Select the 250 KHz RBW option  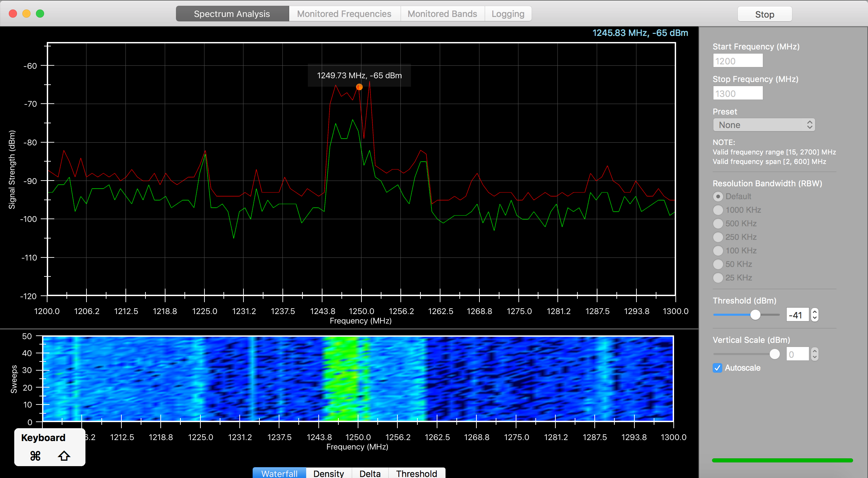pos(718,237)
